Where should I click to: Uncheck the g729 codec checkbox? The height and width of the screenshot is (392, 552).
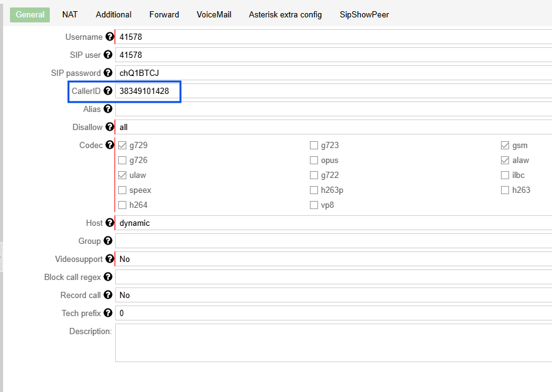(x=122, y=146)
